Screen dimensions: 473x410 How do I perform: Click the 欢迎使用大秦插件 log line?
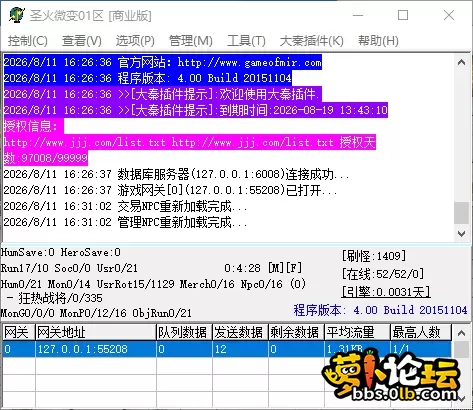coord(162,94)
